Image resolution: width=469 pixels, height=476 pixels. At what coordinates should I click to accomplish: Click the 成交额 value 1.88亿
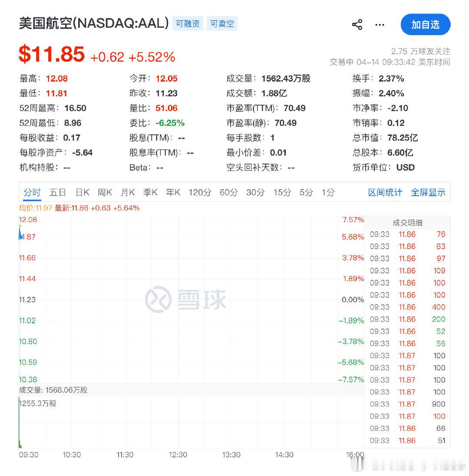coord(274,93)
